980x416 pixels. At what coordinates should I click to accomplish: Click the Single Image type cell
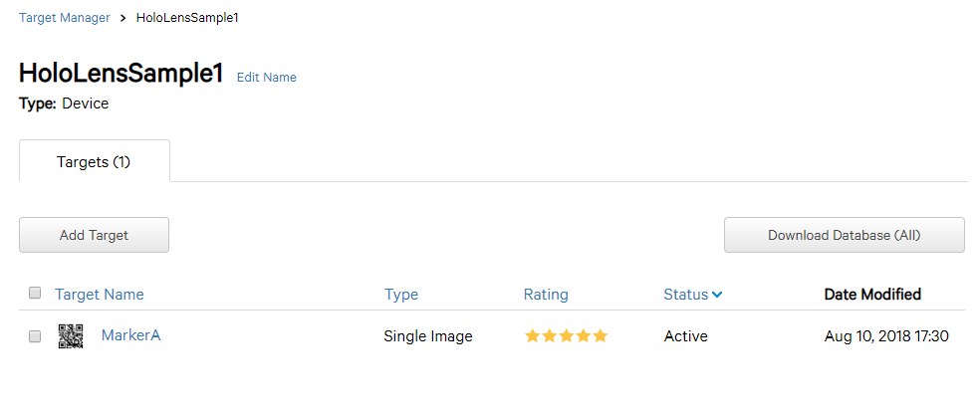(x=428, y=336)
